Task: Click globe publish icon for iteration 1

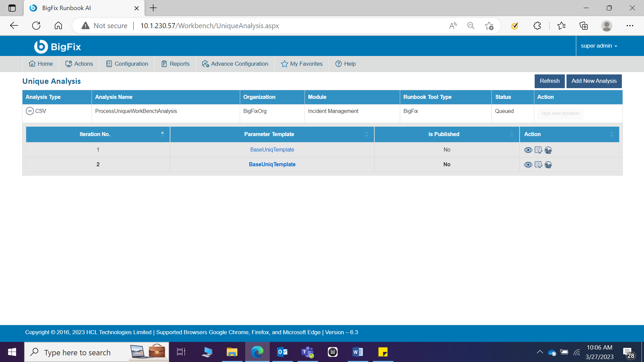Action: point(548,150)
